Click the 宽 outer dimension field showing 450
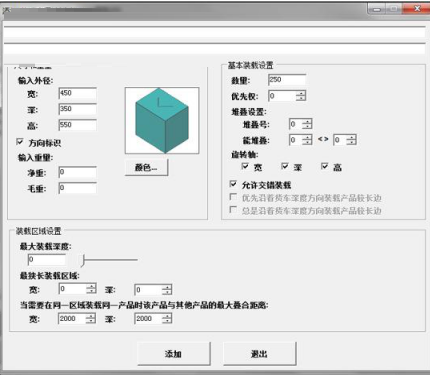The image size is (430, 375). click(78, 93)
